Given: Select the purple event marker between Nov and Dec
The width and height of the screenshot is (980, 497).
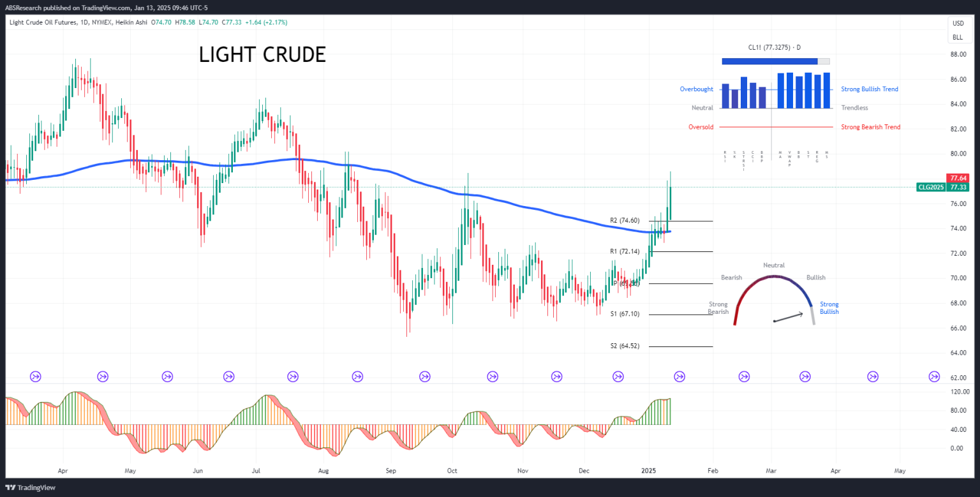Looking at the screenshot, I should coord(556,377).
